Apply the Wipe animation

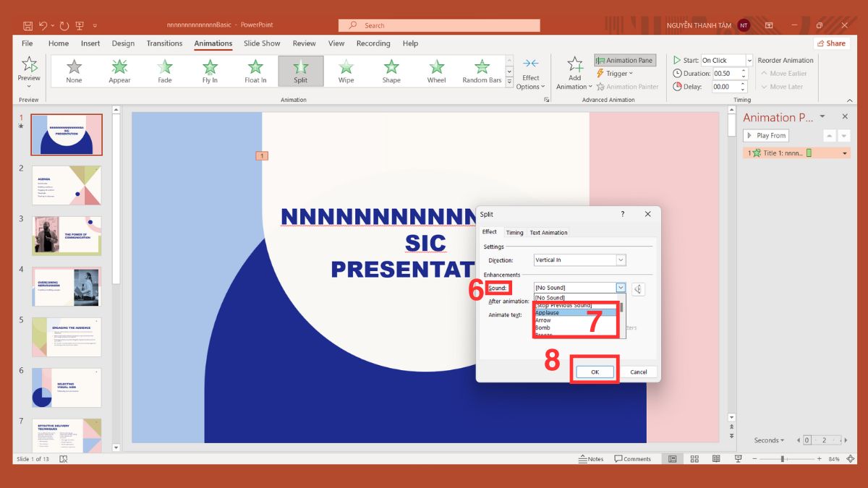click(x=346, y=70)
